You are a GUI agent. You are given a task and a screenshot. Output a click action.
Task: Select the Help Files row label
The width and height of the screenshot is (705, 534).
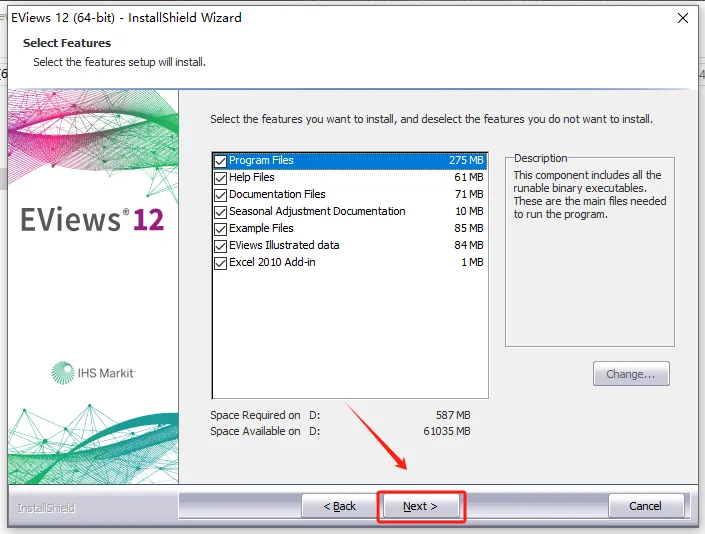click(x=252, y=177)
